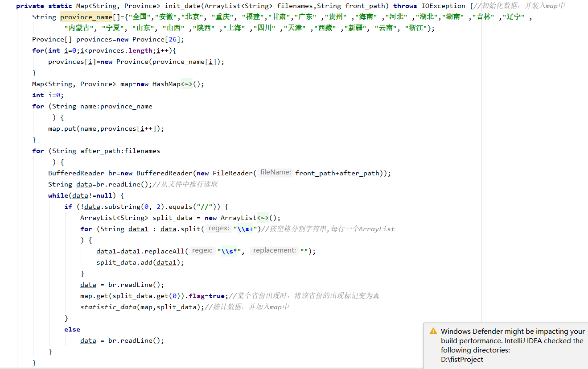Image resolution: width=588 pixels, height=369 pixels.
Task: Click the "四川" string literal
Action: pos(265,28)
